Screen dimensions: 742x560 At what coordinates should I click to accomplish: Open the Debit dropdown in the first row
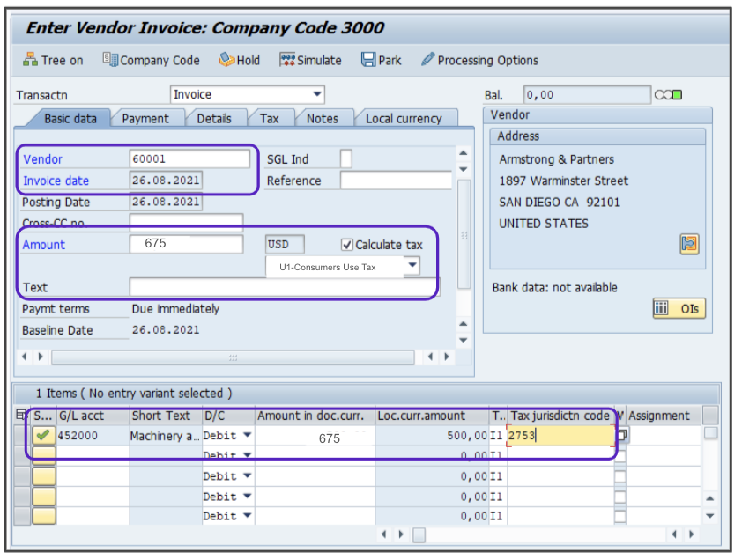point(247,435)
